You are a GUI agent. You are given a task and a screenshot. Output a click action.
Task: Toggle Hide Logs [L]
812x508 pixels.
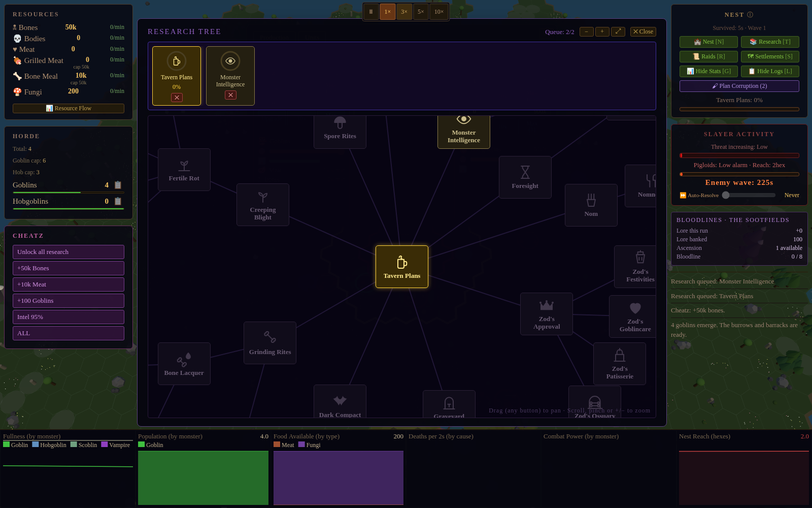(770, 71)
